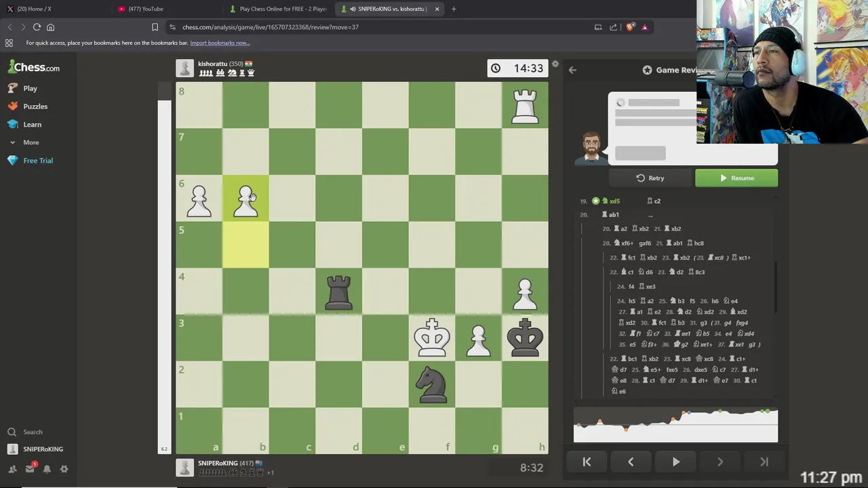Jump to the last move
The height and width of the screenshot is (488, 868).
[764, 462]
